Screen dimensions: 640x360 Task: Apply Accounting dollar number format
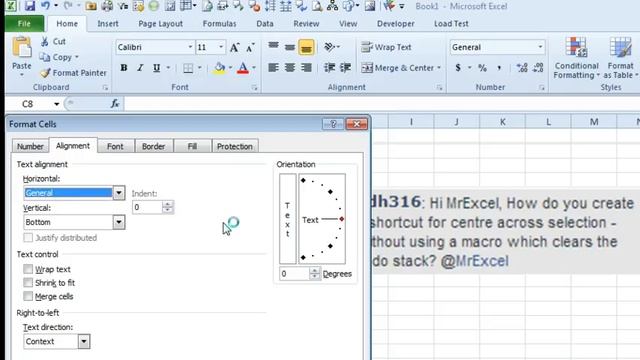tap(458, 68)
